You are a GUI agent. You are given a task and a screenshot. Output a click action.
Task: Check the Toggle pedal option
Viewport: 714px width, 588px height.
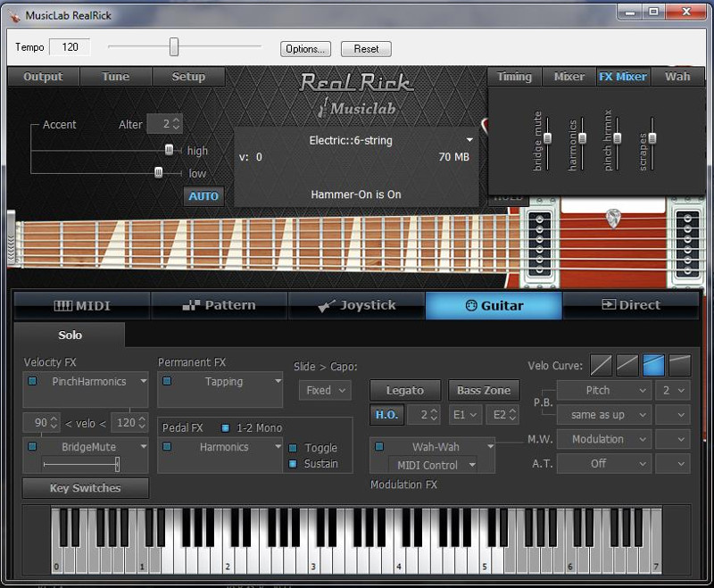coord(293,448)
